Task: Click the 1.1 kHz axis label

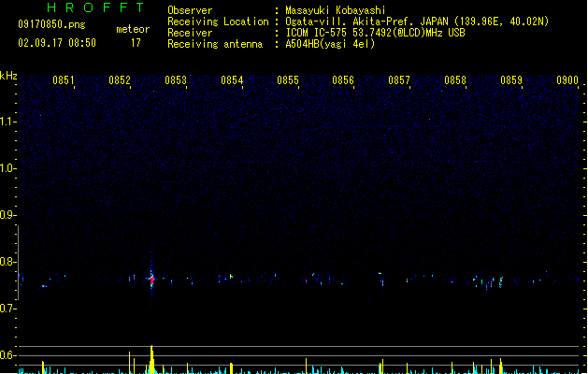Action: coord(7,122)
